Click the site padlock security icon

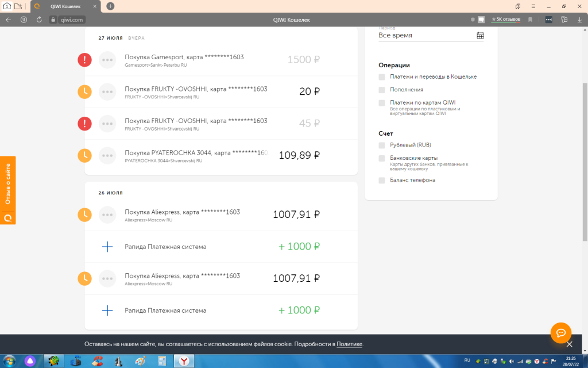pyautogui.click(x=53, y=20)
